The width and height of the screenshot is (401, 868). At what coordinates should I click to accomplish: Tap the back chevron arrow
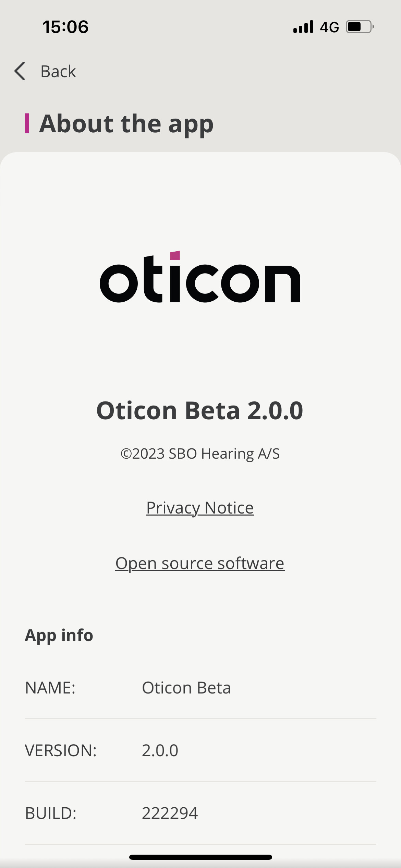pyautogui.click(x=20, y=71)
